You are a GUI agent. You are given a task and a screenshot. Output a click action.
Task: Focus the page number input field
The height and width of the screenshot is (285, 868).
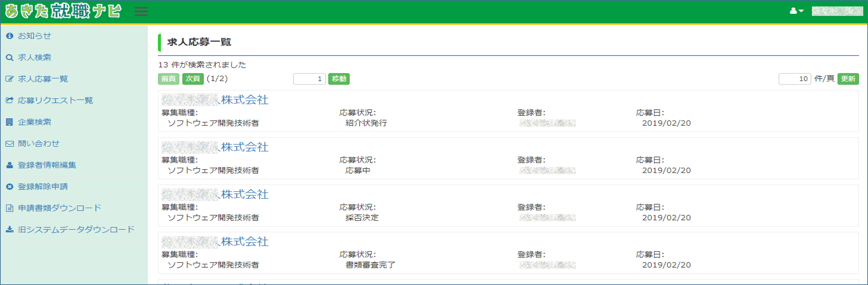click(309, 79)
